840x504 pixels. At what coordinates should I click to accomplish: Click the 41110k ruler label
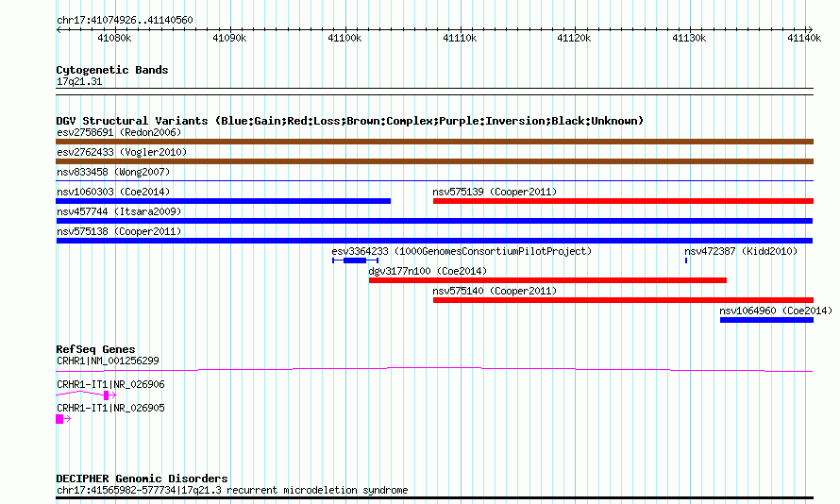(460, 38)
